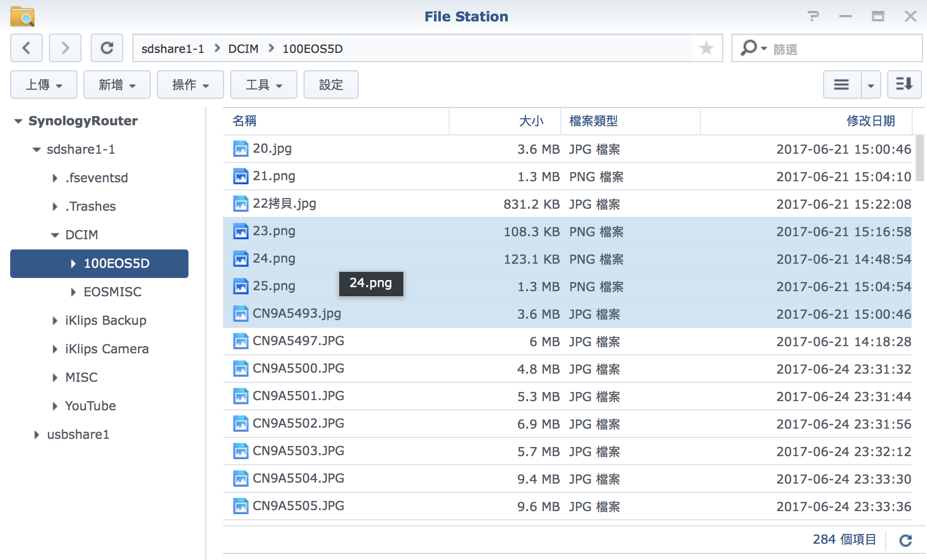Open view mode dropdown arrow
927x560 pixels.
pos(871,85)
